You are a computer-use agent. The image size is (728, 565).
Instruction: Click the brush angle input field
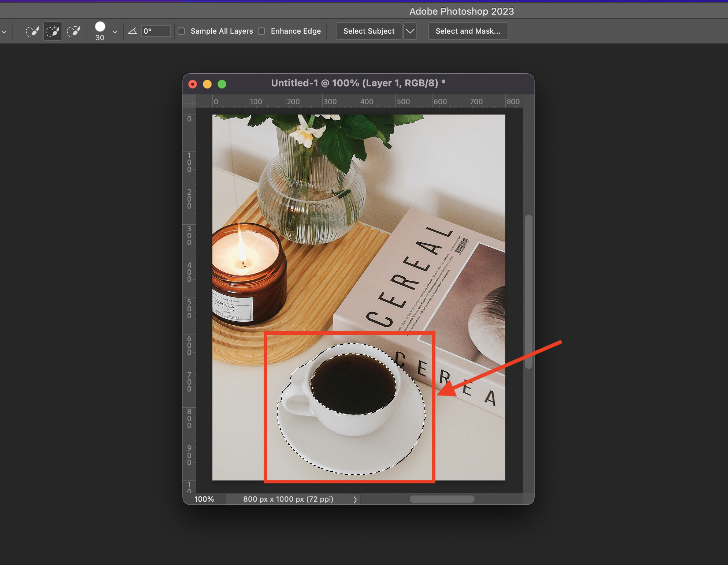(156, 31)
